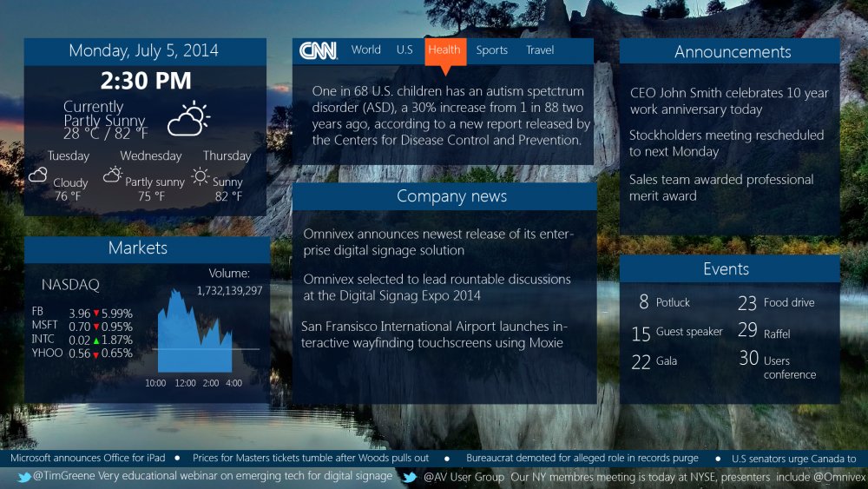Open the Sports news tab
The width and height of the screenshot is (868, 489).
coord(491,50)
